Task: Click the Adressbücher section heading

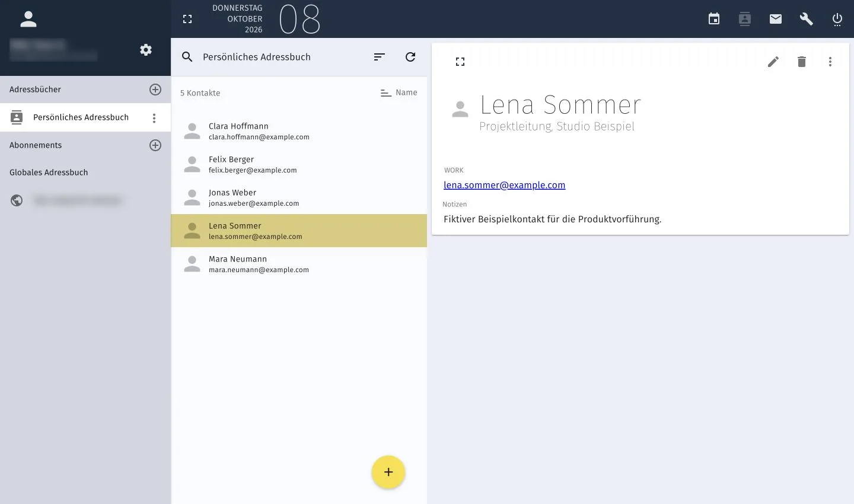Action: click(x=35, y=90)
